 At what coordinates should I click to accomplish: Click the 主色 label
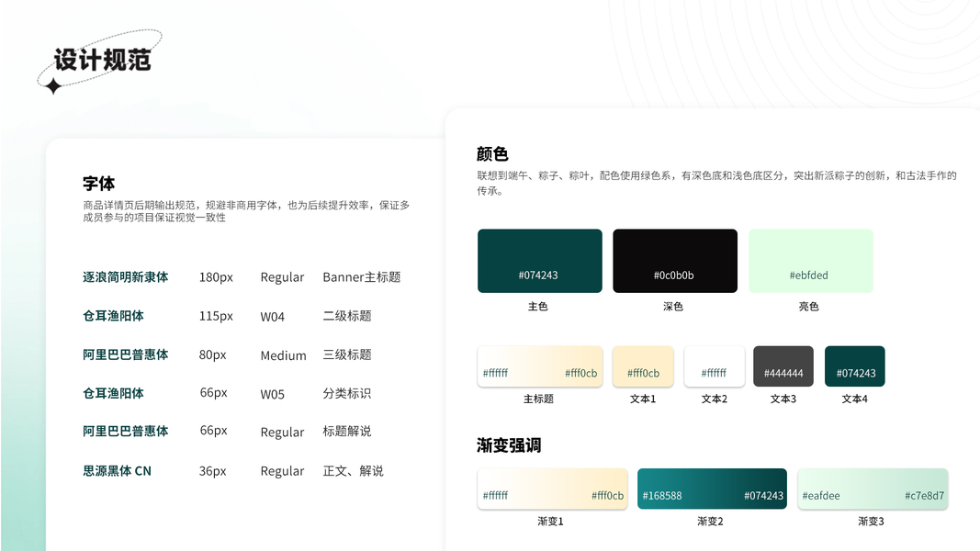[x=537, y=306]
